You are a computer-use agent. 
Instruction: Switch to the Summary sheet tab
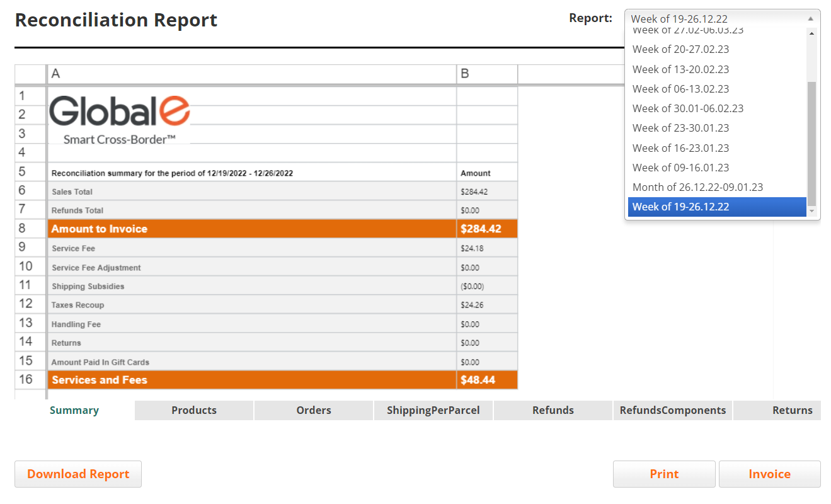point(74,410)
